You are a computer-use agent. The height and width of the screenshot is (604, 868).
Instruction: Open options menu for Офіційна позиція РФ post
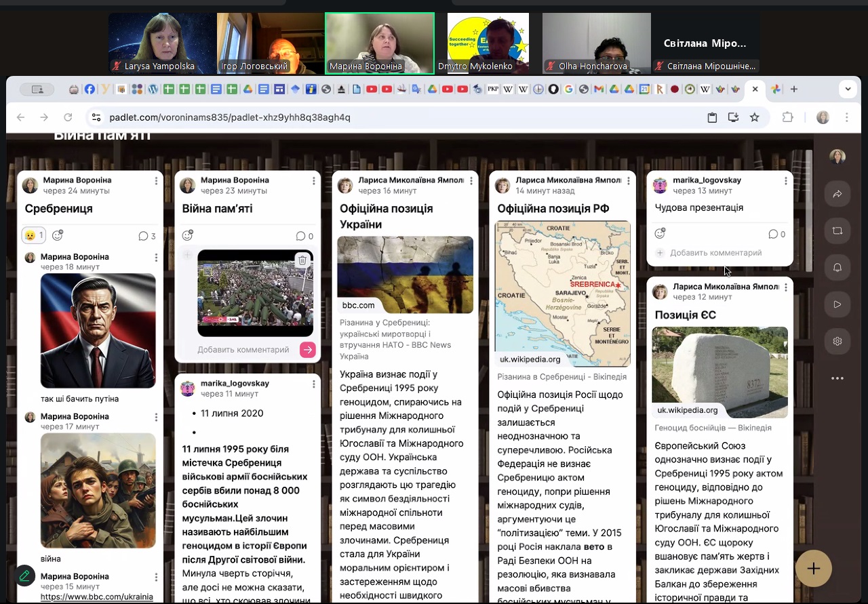[628, 181]
